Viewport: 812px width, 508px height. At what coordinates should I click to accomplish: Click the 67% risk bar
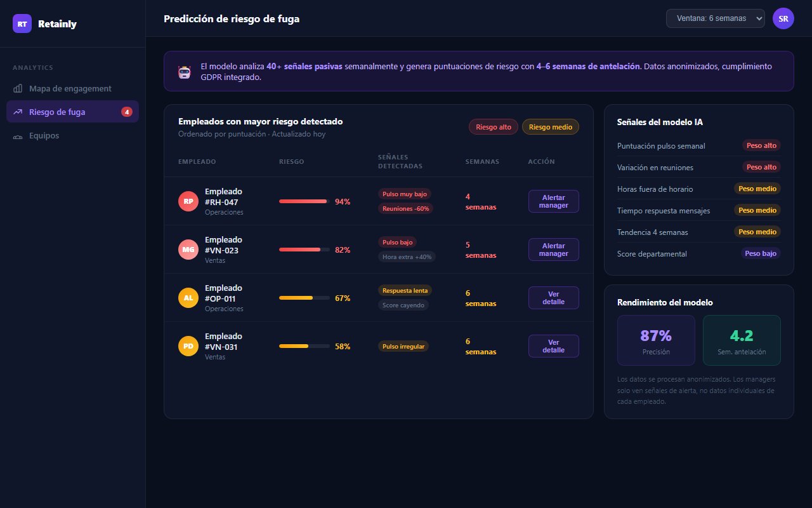pos(304,298)
